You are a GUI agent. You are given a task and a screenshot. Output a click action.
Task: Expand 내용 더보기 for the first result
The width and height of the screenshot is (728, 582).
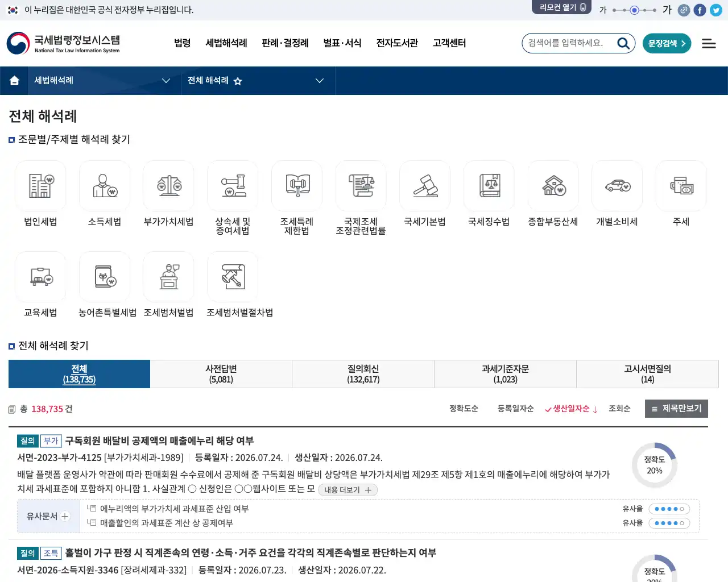[x=348, y=490]
